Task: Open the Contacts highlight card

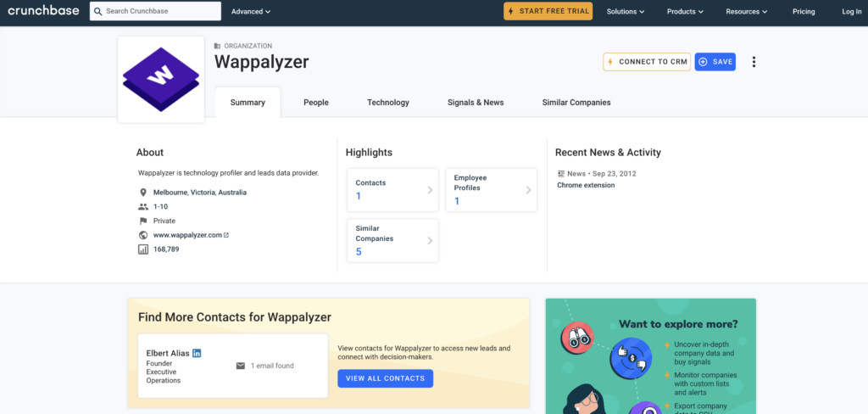Action: tap(392, 189)
